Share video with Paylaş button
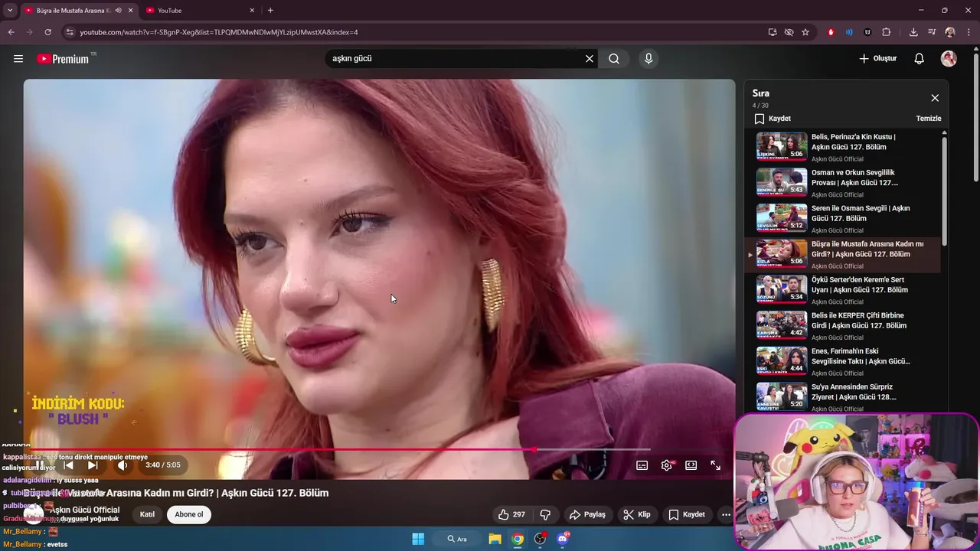 588,514
